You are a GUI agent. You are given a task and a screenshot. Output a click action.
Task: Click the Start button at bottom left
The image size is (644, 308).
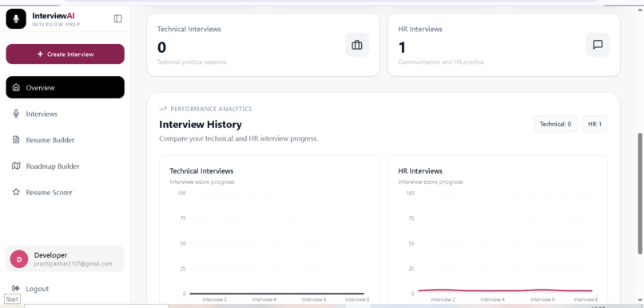click(x=12, y=299)
